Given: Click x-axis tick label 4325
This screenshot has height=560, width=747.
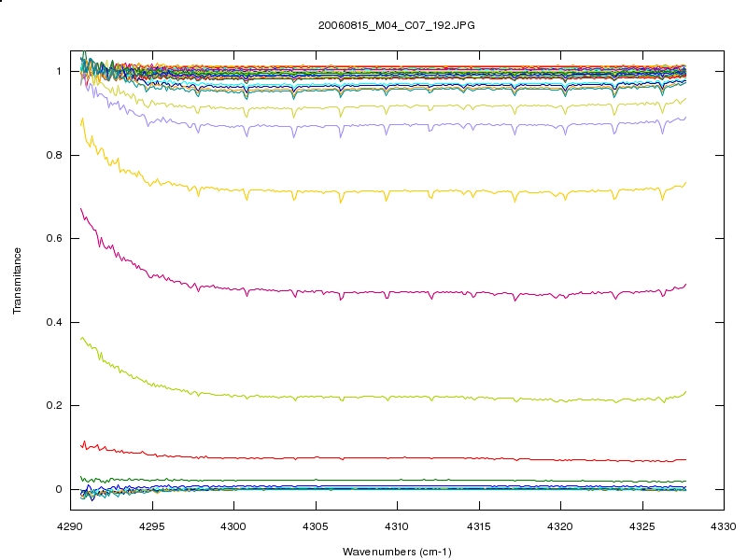Looking at the screenshot, I should click(642, 526).
